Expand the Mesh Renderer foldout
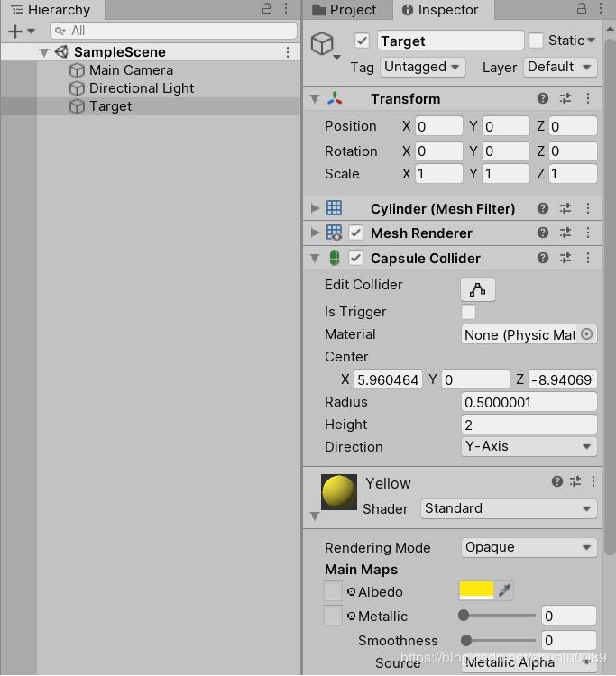Viewport: 616px width, 676px height. [x=315, y=233]
